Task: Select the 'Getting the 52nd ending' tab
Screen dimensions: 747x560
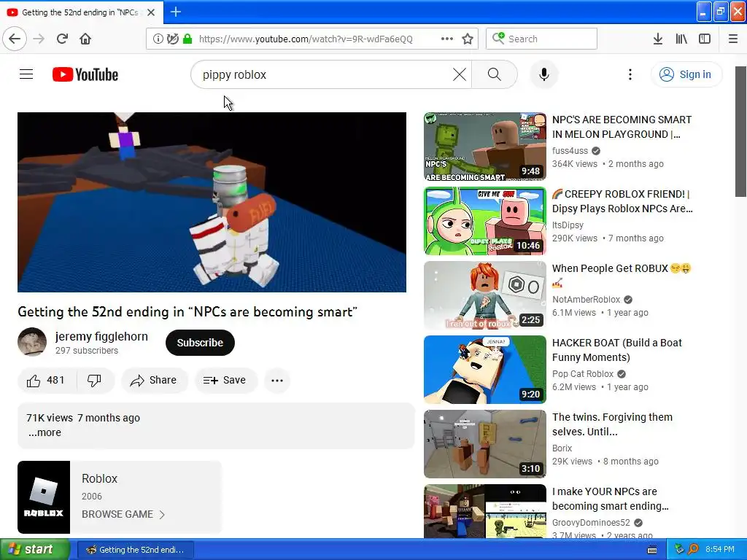Action: [x=80, y=12]
